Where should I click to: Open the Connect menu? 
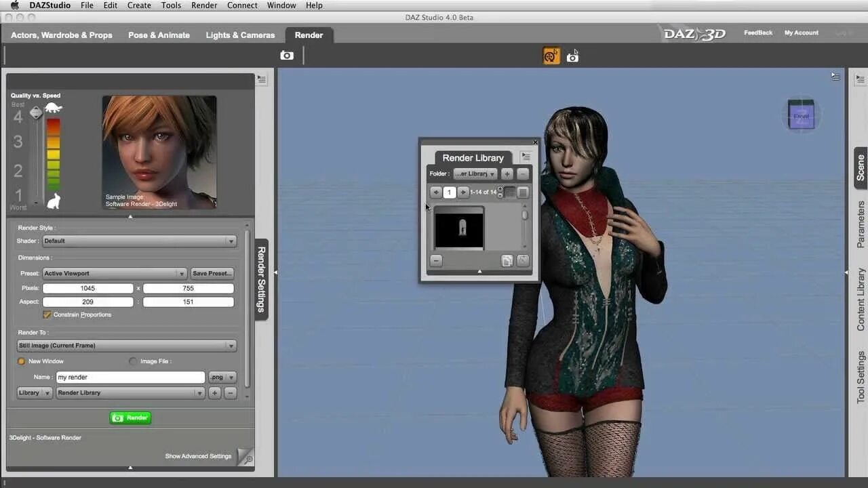242,5
